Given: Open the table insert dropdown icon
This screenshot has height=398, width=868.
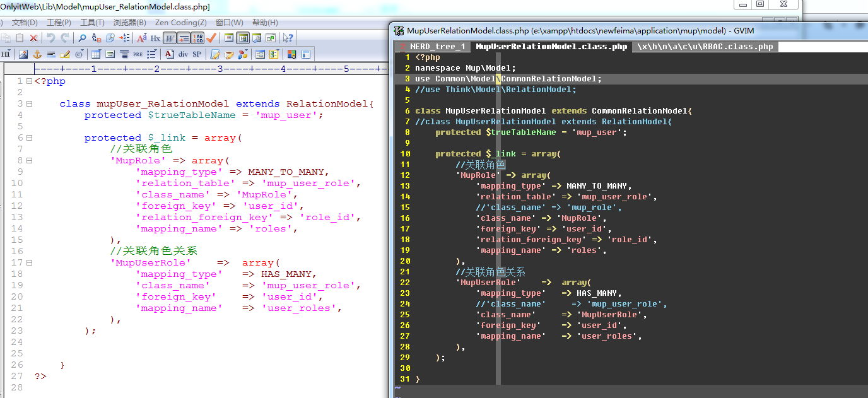Looking at the screenshot, I should coord(96,54).
